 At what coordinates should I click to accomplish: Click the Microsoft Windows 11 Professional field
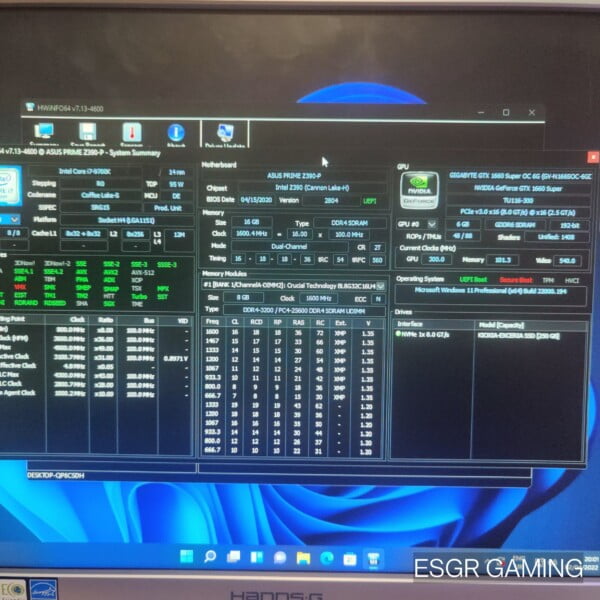(x=490, y=295)
